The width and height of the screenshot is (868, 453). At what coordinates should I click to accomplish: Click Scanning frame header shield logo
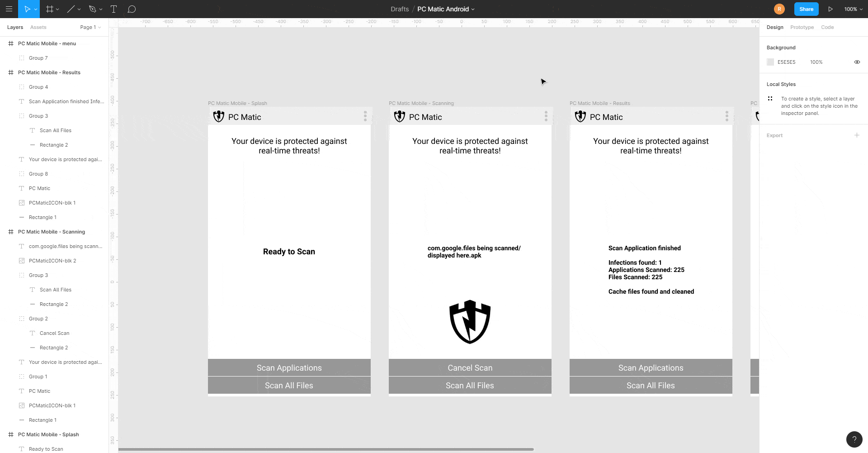tap(400, 116)
